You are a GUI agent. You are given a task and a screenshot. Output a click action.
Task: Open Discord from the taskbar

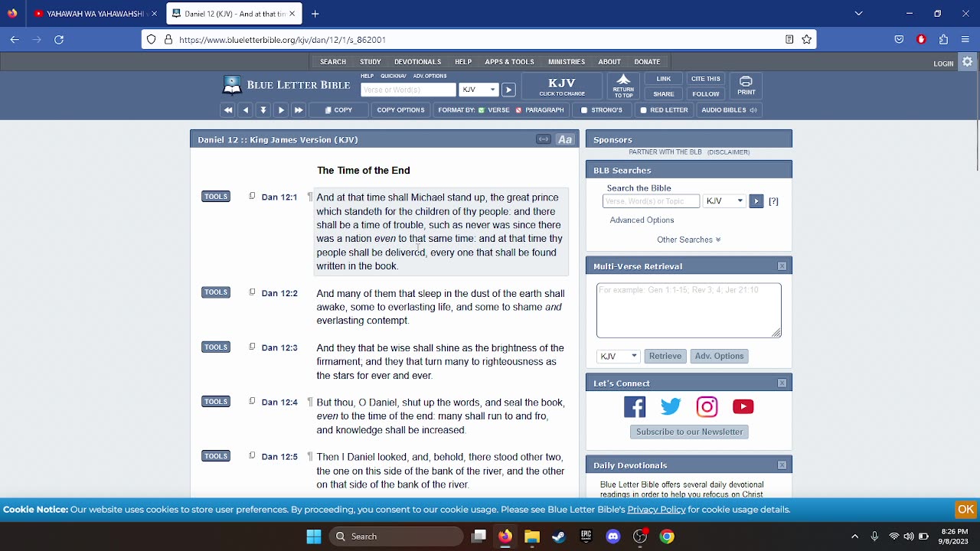coord(612,536)
